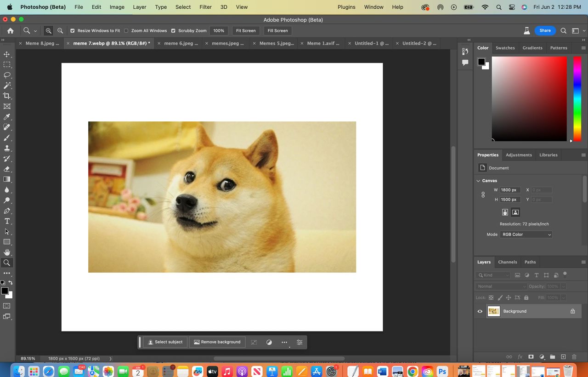Enable Zoom All Windows checkbox
The width and height of the screenshot is (588, 377).
(x=126, y=31)
